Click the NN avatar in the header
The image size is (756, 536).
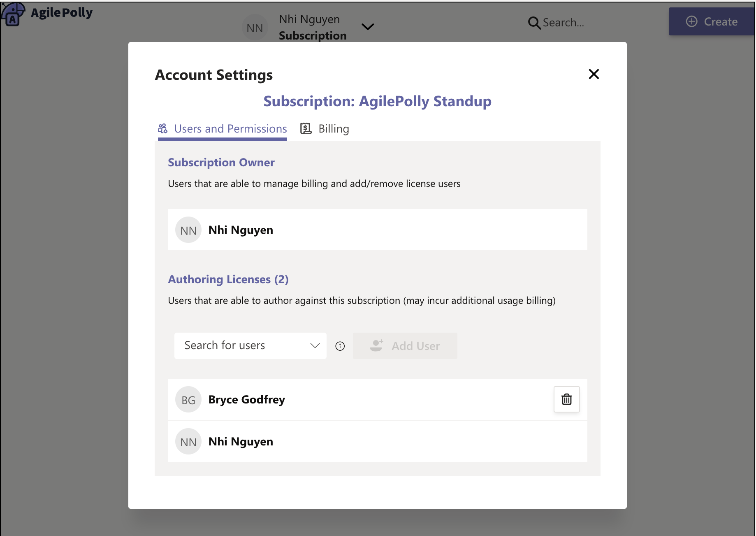tap(255, 28)
